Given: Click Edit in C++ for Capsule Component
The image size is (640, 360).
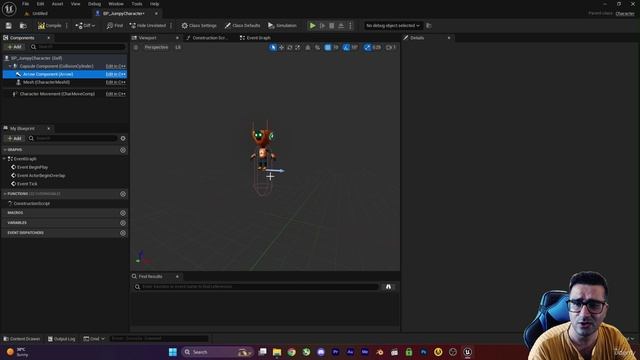Looking at the screenshot, I should pyautogui.click(x=116, y=66).
